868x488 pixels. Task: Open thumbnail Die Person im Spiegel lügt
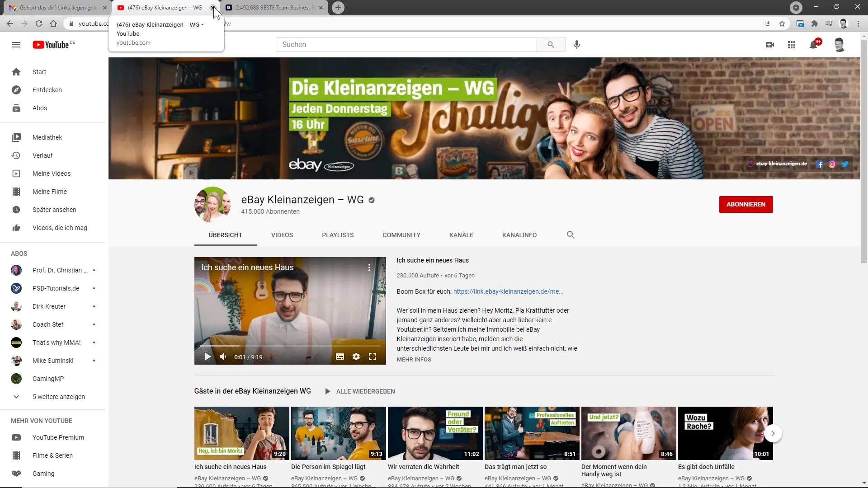[339, 433]
